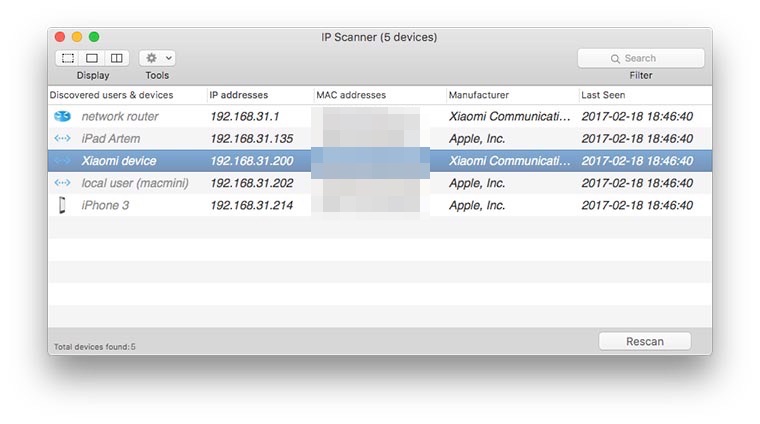The image size is (760, 424).
Task: Click the local user (macmini) connection icon
Action: [62, 183]
